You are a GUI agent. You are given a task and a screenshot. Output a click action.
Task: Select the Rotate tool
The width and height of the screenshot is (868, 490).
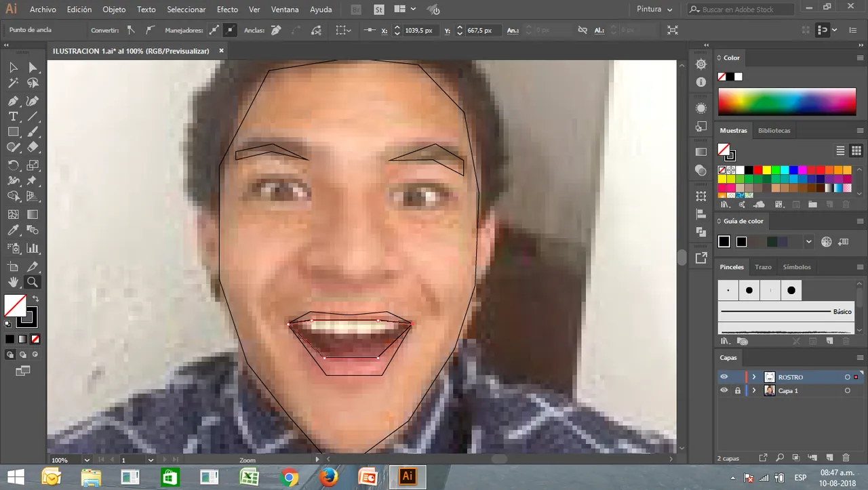click(13, 165)
